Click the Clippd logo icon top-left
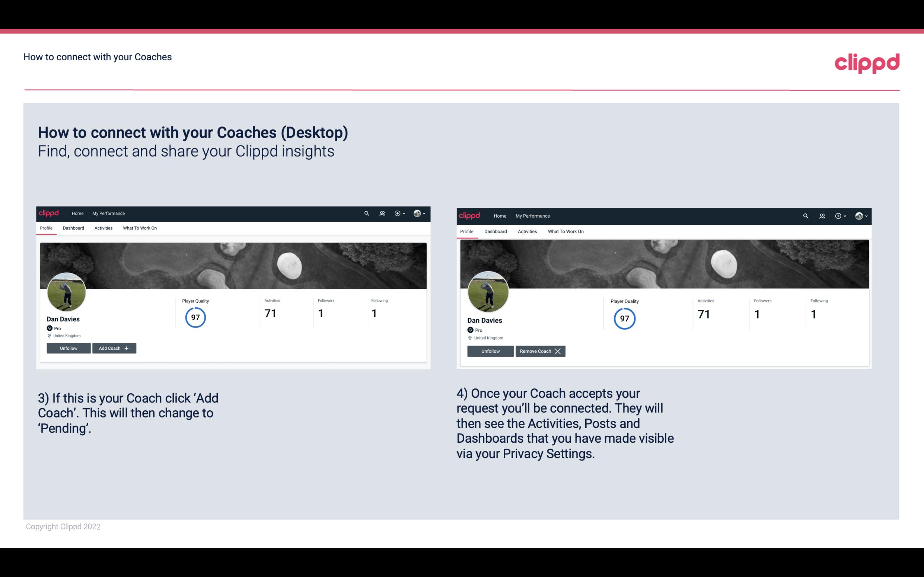 pyautogui.click(x=51, y=213)
